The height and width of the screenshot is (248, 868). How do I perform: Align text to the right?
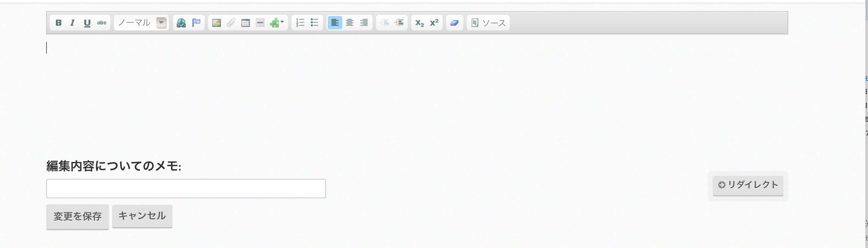(x=364, y=23)
